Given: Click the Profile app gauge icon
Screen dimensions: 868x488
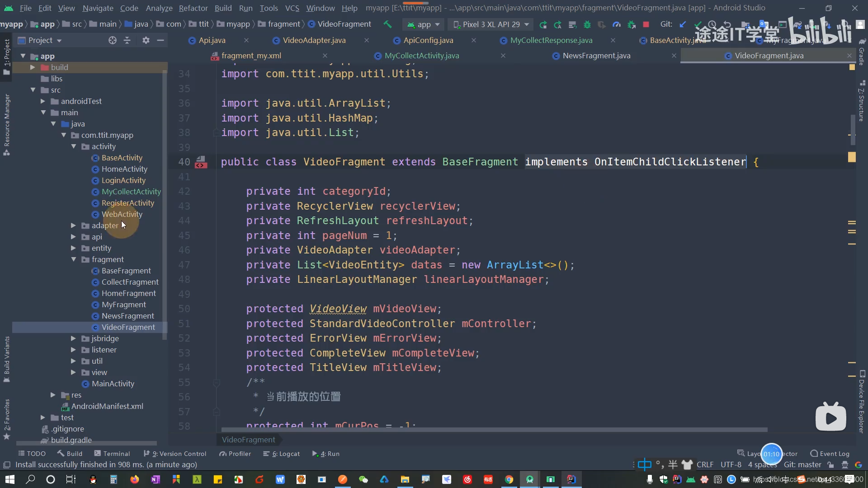Looking at the screenshot, I should [x=617, y=24].
